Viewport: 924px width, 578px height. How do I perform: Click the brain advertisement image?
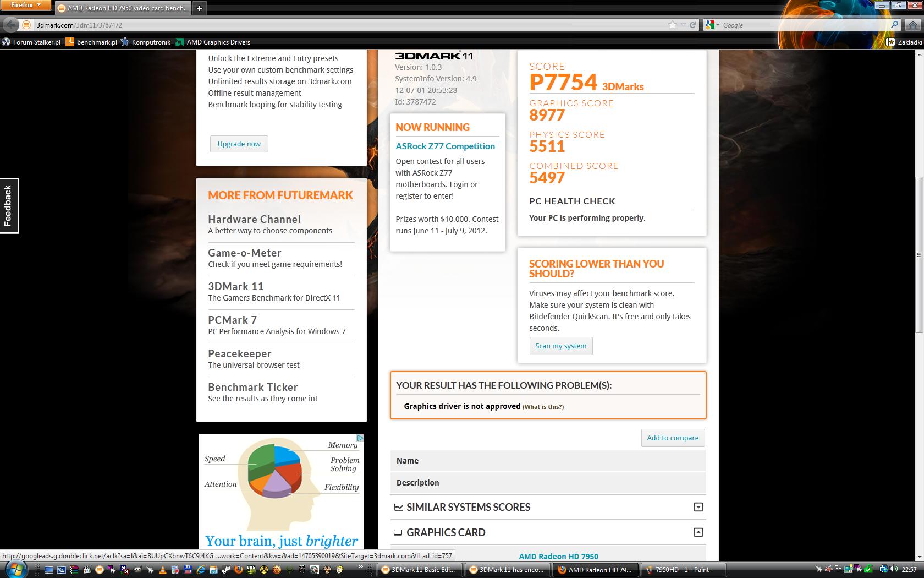(x=282, y=491)
